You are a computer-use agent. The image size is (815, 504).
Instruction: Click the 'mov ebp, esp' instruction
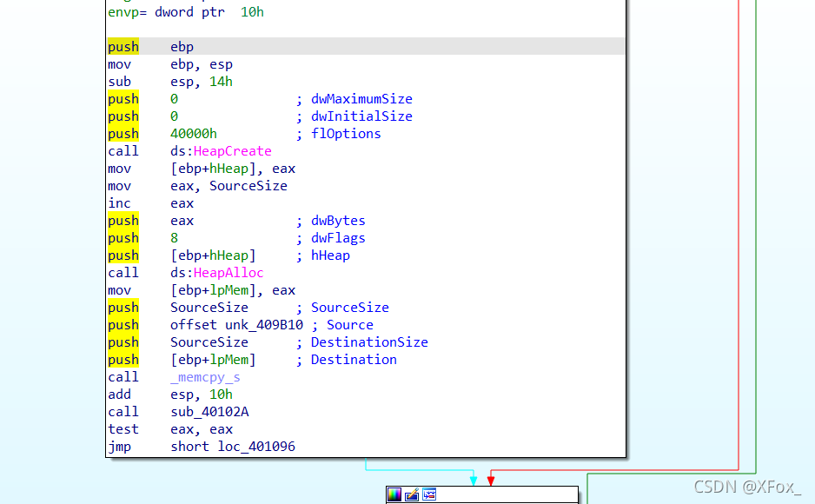(170, 64)
